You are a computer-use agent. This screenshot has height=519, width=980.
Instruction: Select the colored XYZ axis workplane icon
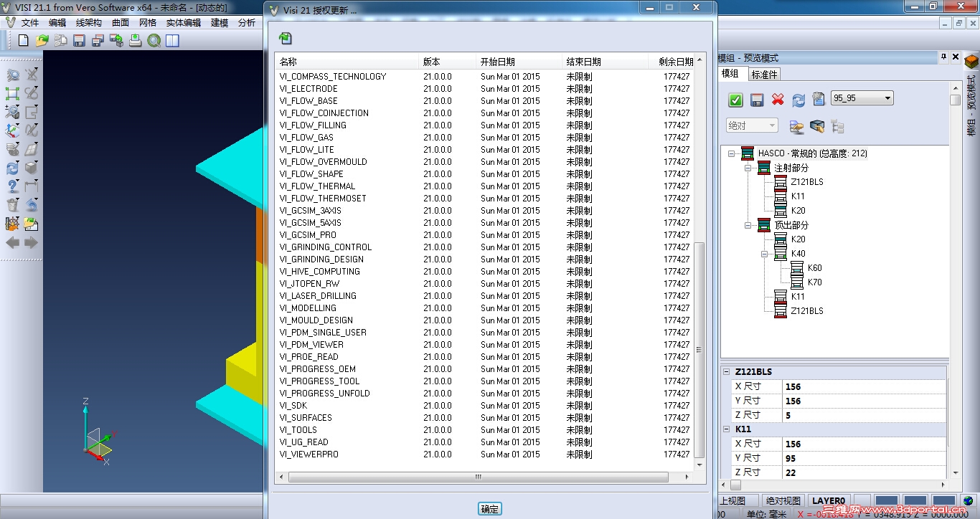tap(12, 130)
